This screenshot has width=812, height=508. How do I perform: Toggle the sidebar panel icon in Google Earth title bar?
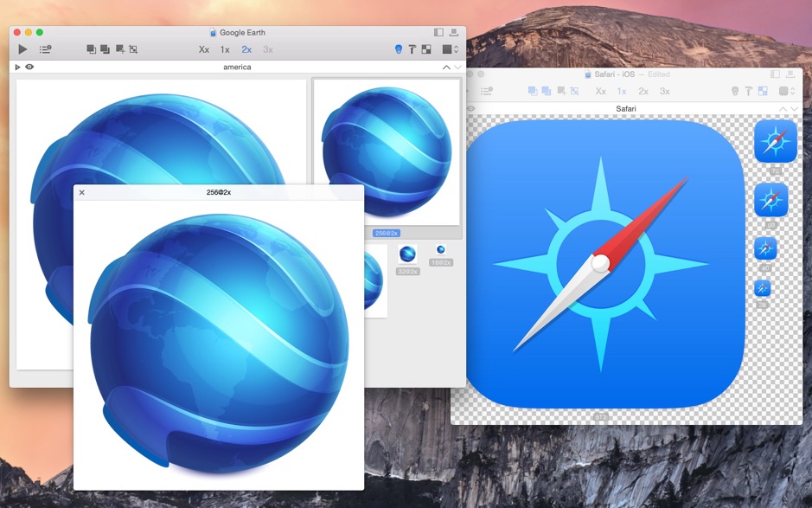tap(438, 33)
